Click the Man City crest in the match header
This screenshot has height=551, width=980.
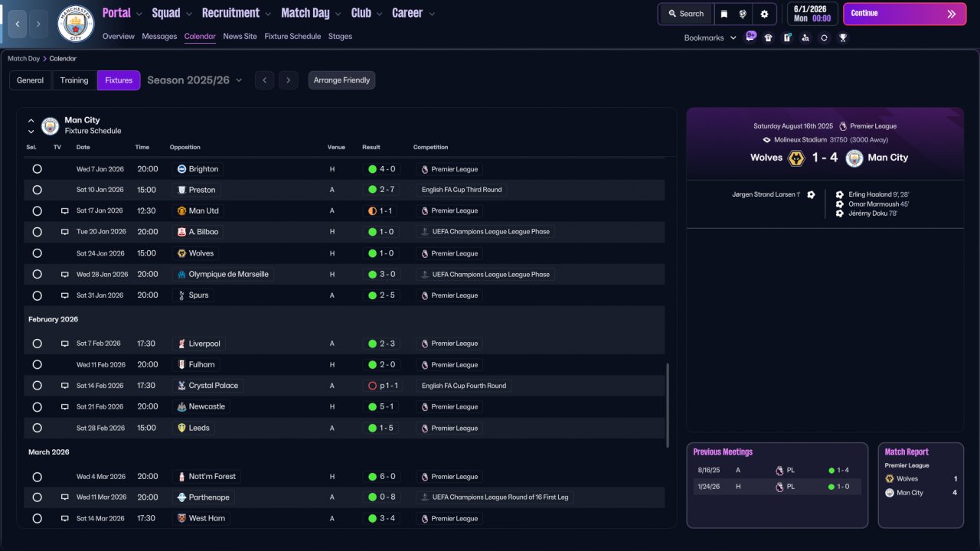pos(854,158)
